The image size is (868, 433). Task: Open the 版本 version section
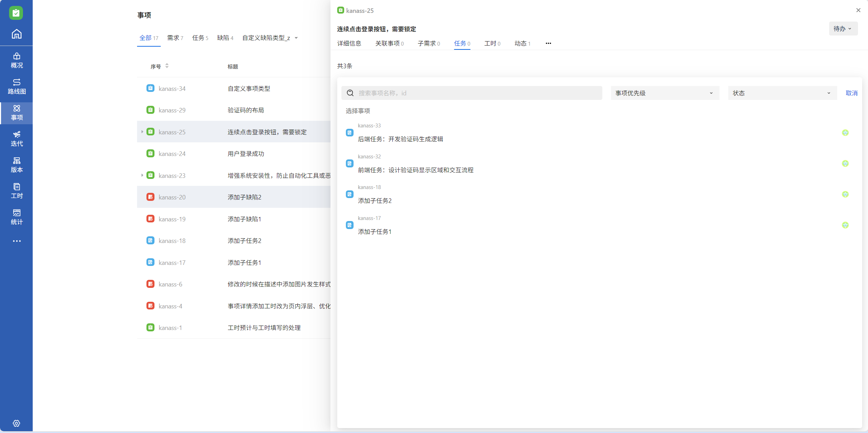(x=16, y=165)
